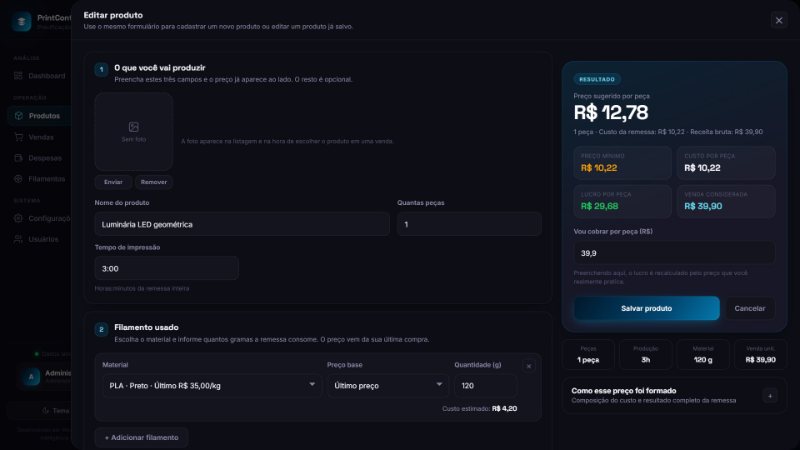This screenshot has width=800, height=450.
Task: Click the suggested price R$ 12,78
Action: (611, 113)
